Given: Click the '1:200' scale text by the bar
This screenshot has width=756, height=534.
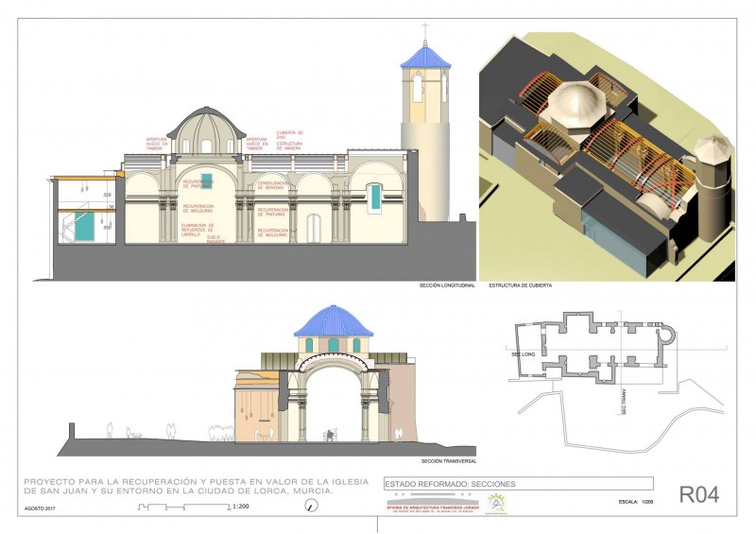Looking at the screenshot, I should click(241, 507).
